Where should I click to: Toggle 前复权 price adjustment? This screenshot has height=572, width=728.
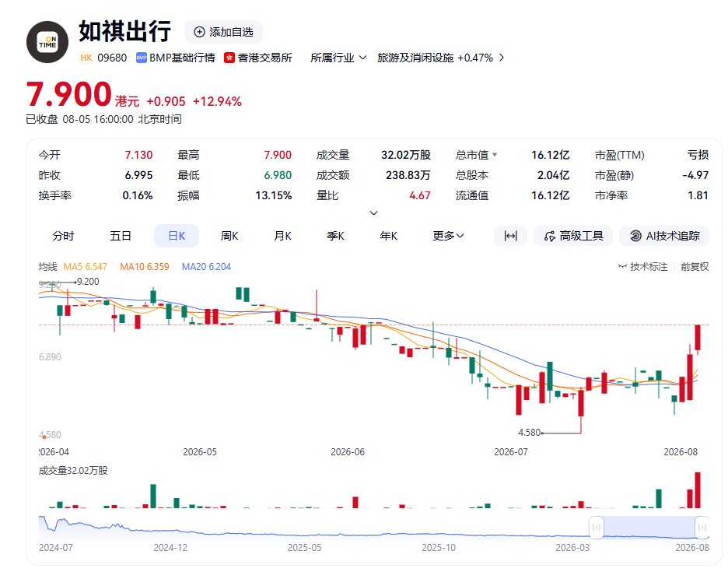[x=695, y=267]
